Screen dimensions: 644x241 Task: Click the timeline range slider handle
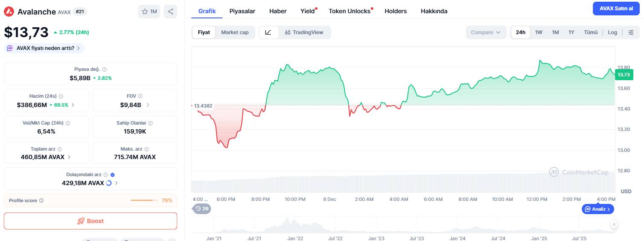(x=614, y=224)
